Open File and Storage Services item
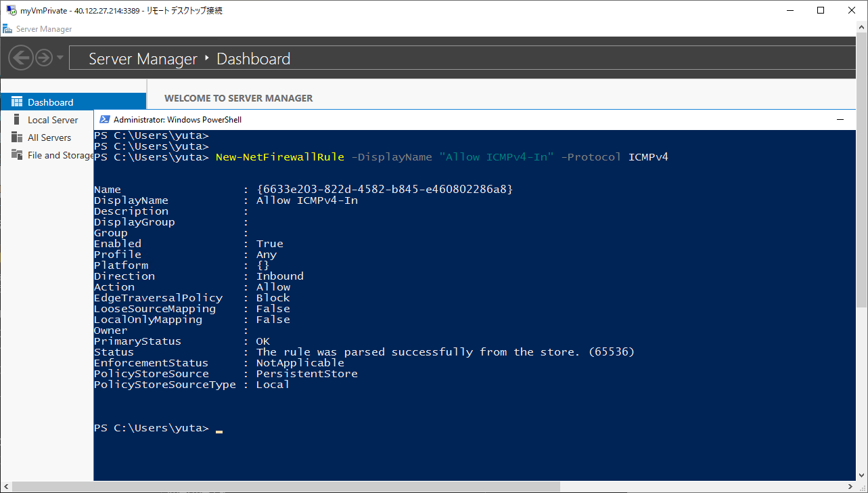 pos(60,155)
